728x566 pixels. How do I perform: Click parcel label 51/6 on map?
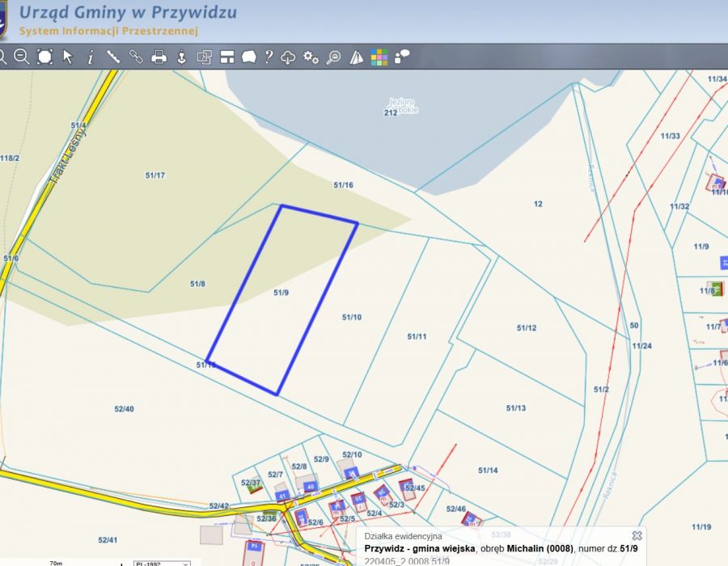(x=11, y=259)
